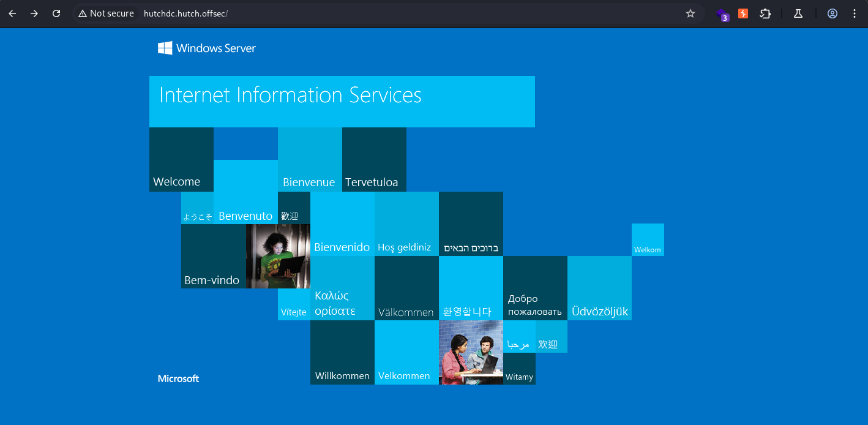Click the Windows Server logo
The width and height of the screenshot is (868, 425).
(x=207, y=48)
